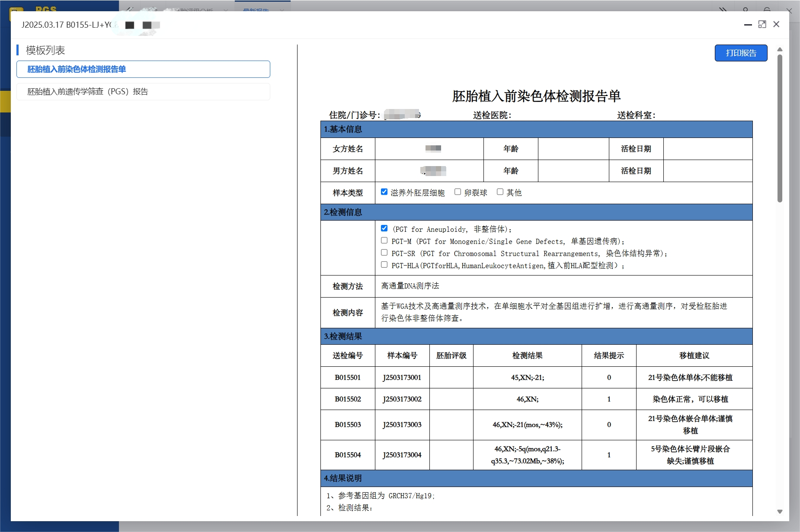Click sample number J2503173003
The height and width of the screenshot is (532, 800).
pos(402,425)
